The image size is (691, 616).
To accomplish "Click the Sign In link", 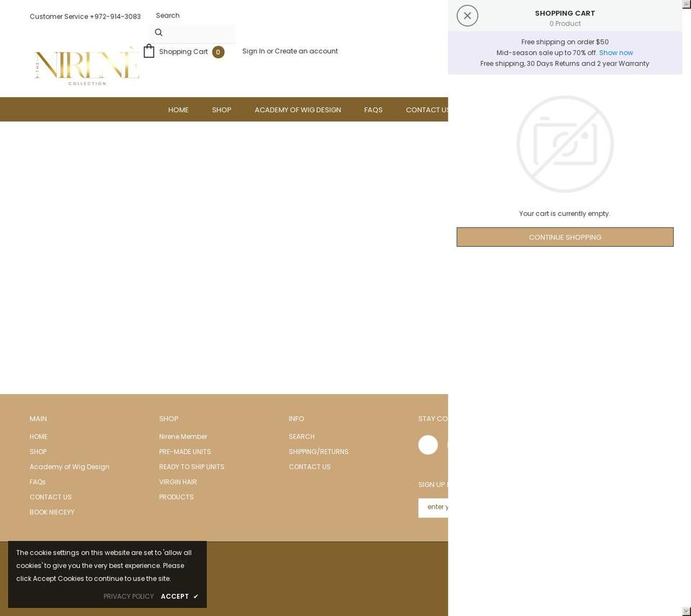I will tap(253, 51).
